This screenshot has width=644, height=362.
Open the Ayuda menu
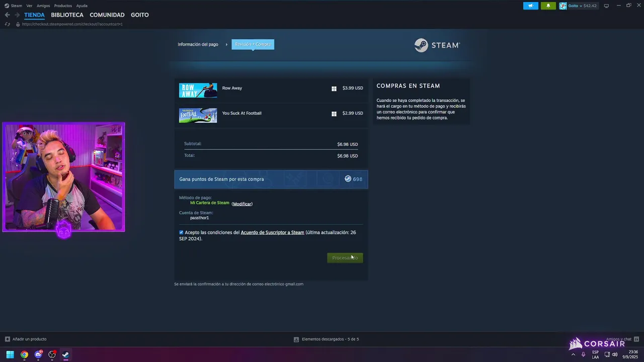point(82,6)
